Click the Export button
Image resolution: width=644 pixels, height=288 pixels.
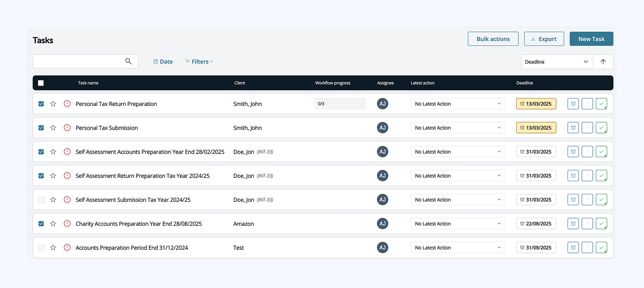(x=544, y=39)
